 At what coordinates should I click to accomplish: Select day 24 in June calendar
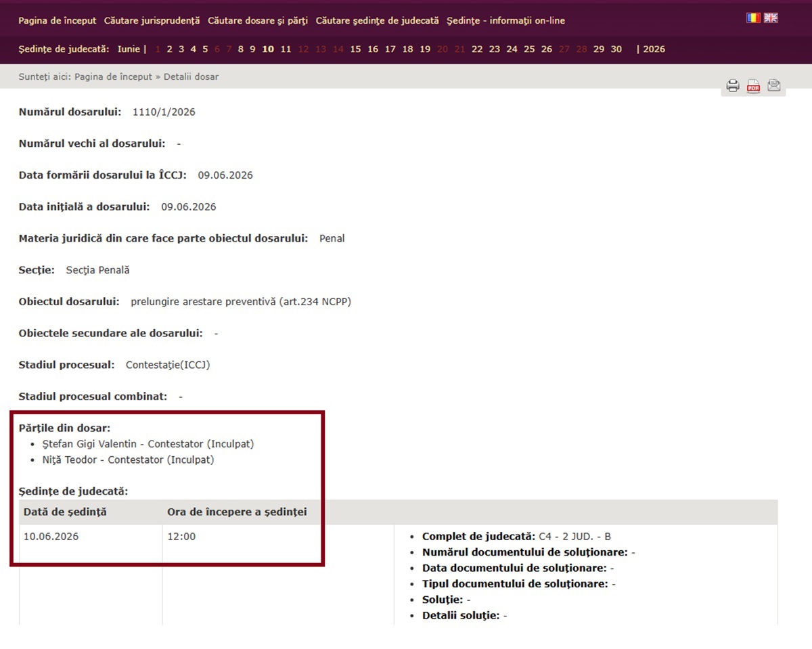(x=512, y=49)
